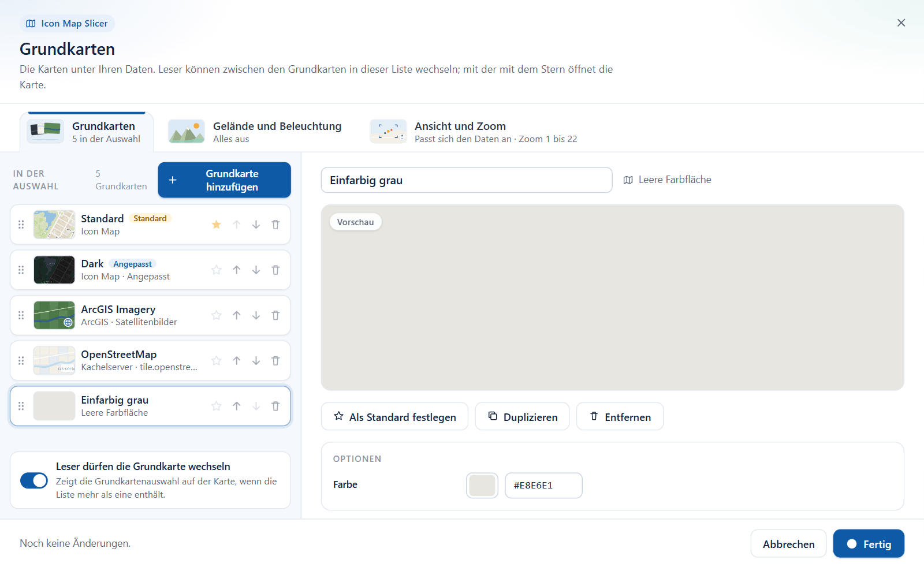
Task: Click the 'Angepasst' badge on Dark
Action: tap(132, 264)
